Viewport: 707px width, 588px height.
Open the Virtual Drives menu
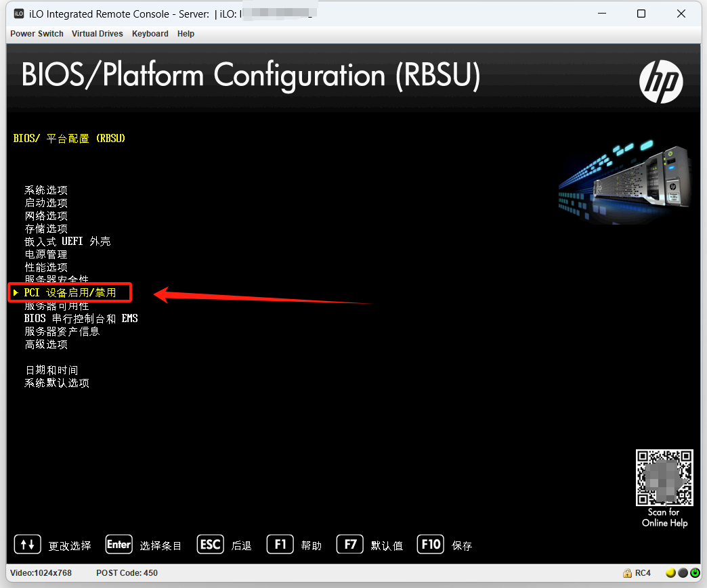coord(98,34)
